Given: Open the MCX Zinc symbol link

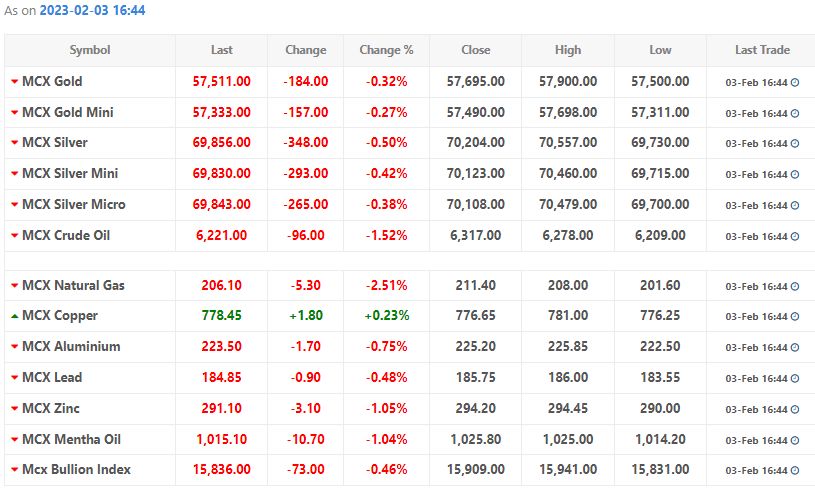Looking at the screenshot, I should pyautogui.click(x=51, y=408).
